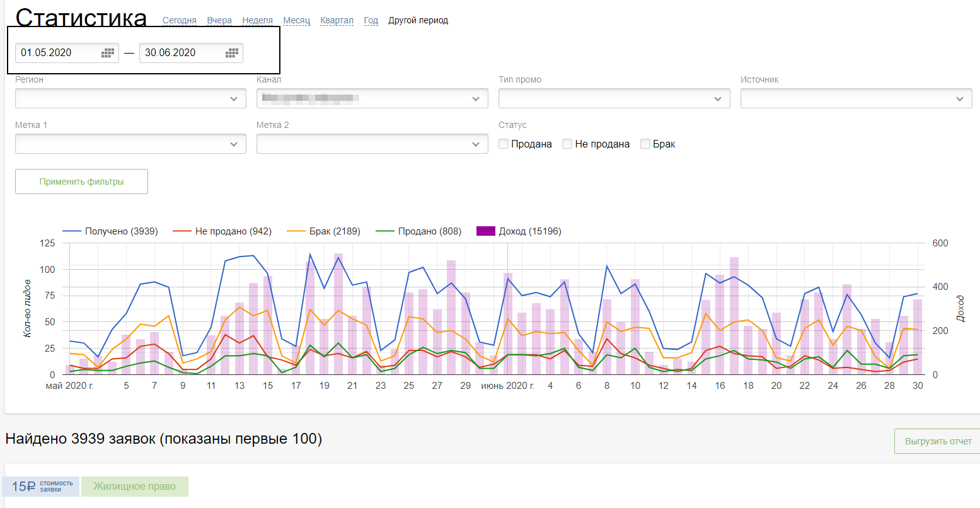
Task: Click the purple Доход legend swatch
Action: click(485, 231)
